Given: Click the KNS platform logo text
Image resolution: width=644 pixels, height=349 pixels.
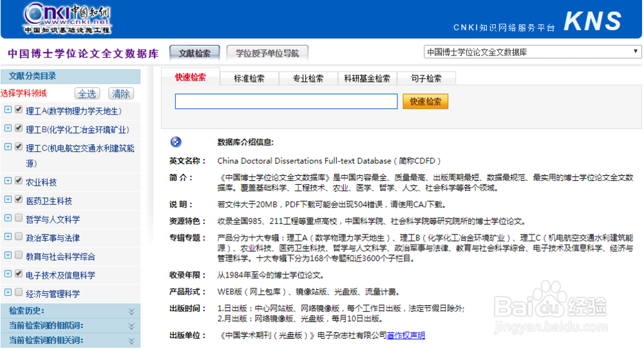Looking at the screenshot, I should [592, 21].
